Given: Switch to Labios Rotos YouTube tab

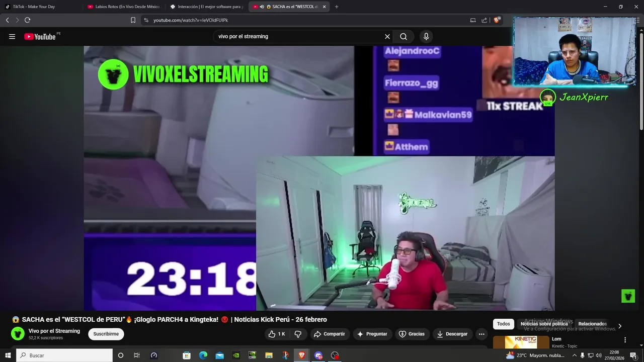Looking at the screenshot, I should click(x=123, y=7).
